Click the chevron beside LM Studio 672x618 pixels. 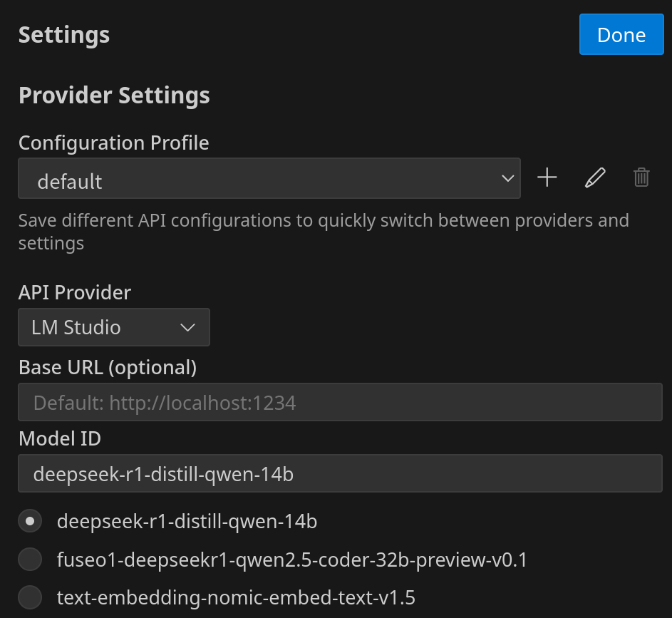click(x=188, y=328)
